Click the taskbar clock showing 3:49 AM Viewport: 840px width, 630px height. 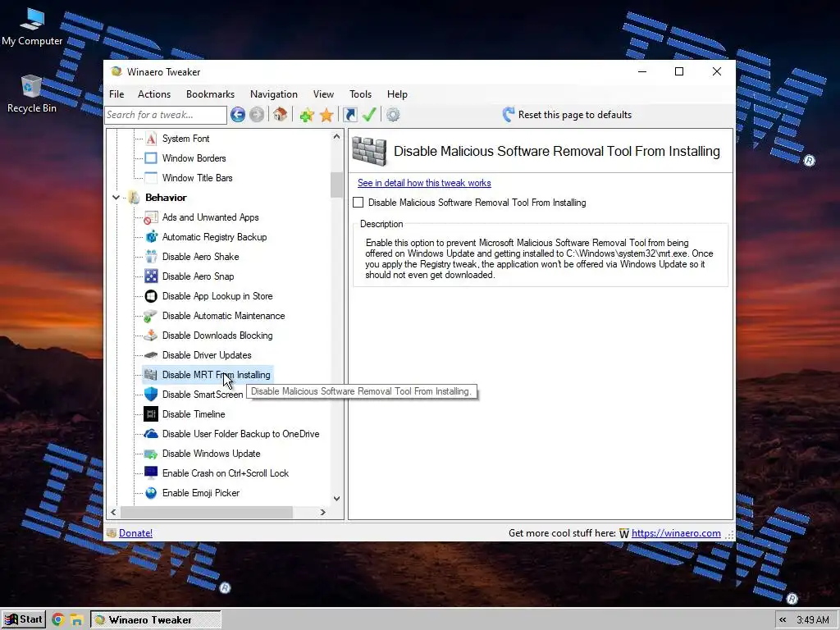[x=813, y=620]
